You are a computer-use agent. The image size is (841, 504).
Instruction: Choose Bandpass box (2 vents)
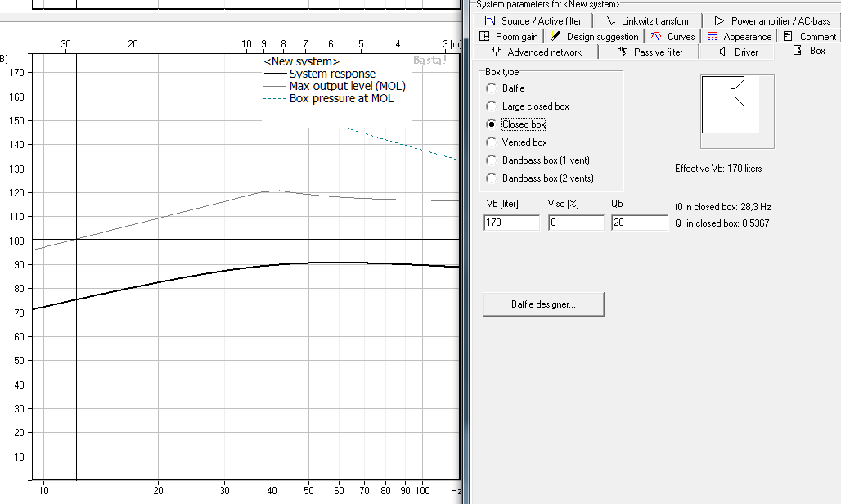pos(492,178)
